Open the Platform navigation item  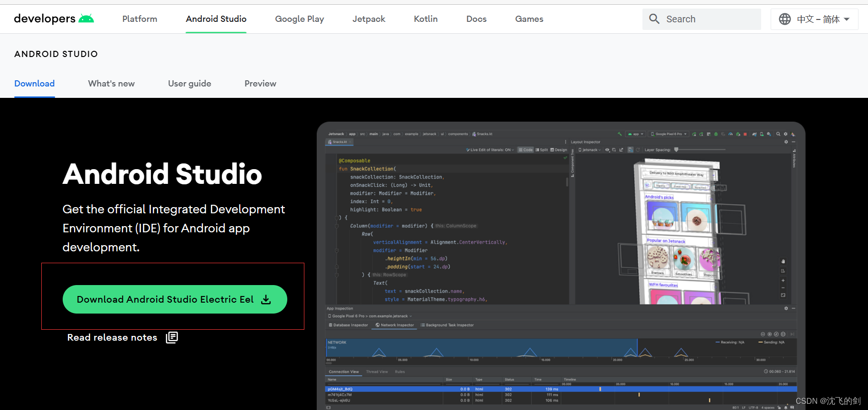140,19
